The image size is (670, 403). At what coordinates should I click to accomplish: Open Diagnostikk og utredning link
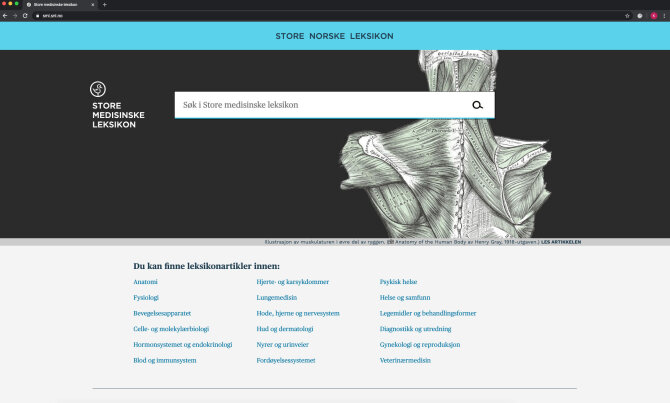click(415, 329)
